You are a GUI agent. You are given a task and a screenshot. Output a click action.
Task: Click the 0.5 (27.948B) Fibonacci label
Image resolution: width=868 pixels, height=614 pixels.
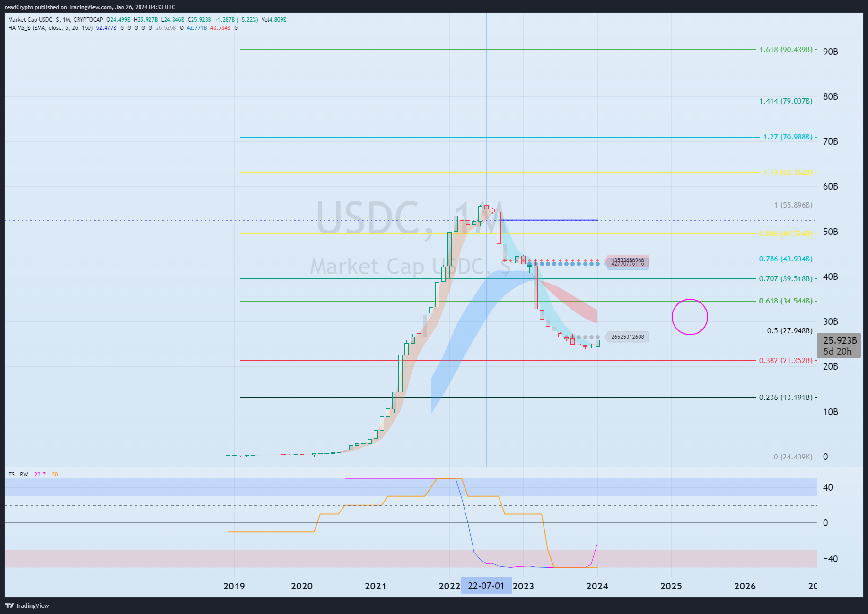point(789,331)
